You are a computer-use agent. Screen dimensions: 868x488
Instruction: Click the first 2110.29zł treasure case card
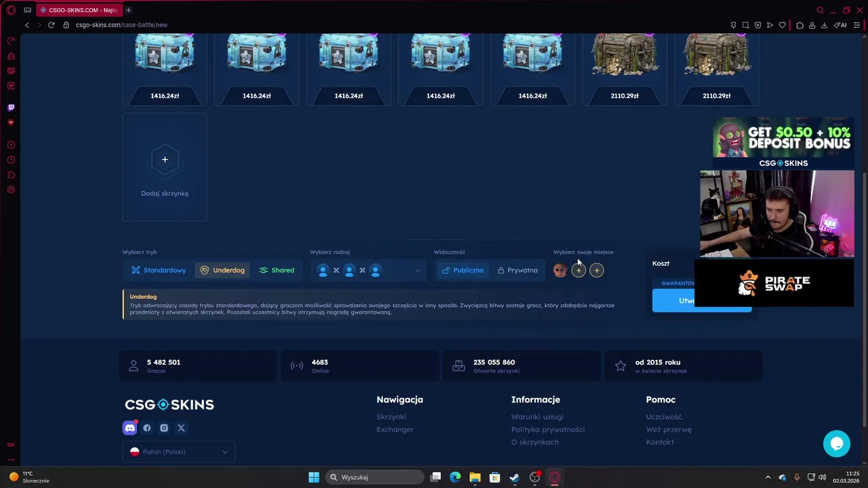point(625,69)
